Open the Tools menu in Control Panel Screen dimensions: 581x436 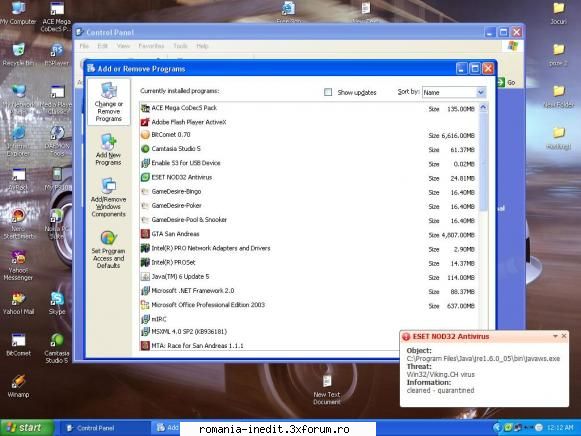click(x=180, y=46)
